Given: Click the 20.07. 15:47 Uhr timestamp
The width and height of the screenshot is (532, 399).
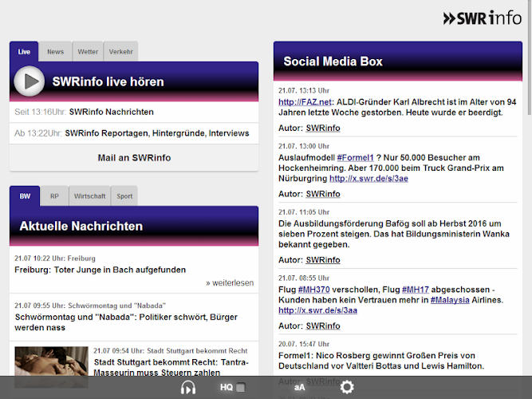Looking at the screenshot, I should click(x=304, y=344).
